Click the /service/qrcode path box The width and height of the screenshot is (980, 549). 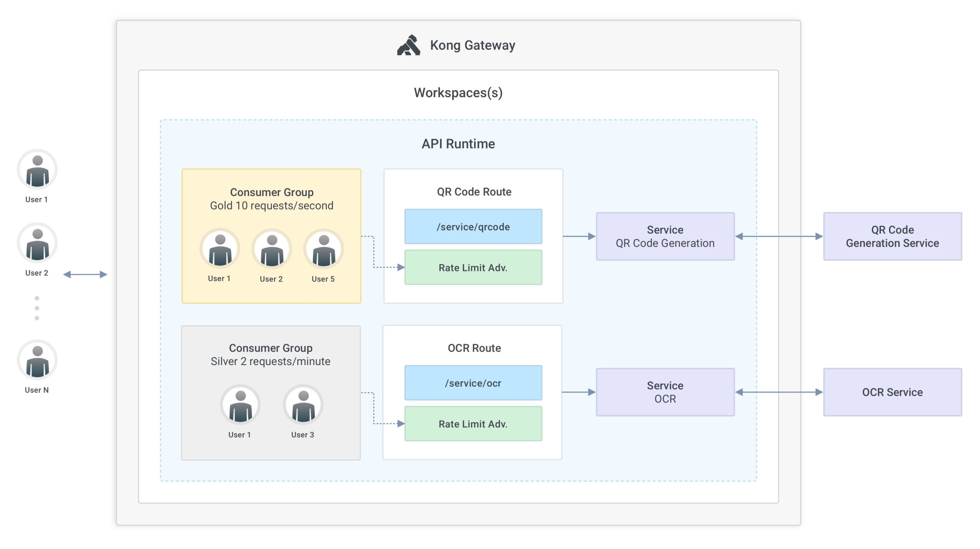(473, 226)
